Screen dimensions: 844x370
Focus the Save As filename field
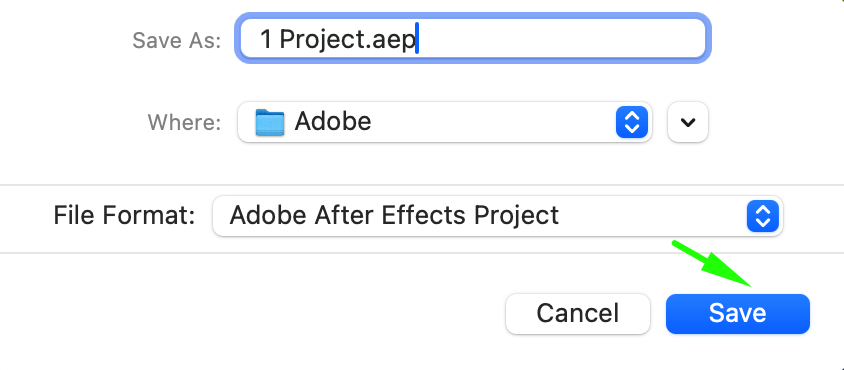click(473, 38)
